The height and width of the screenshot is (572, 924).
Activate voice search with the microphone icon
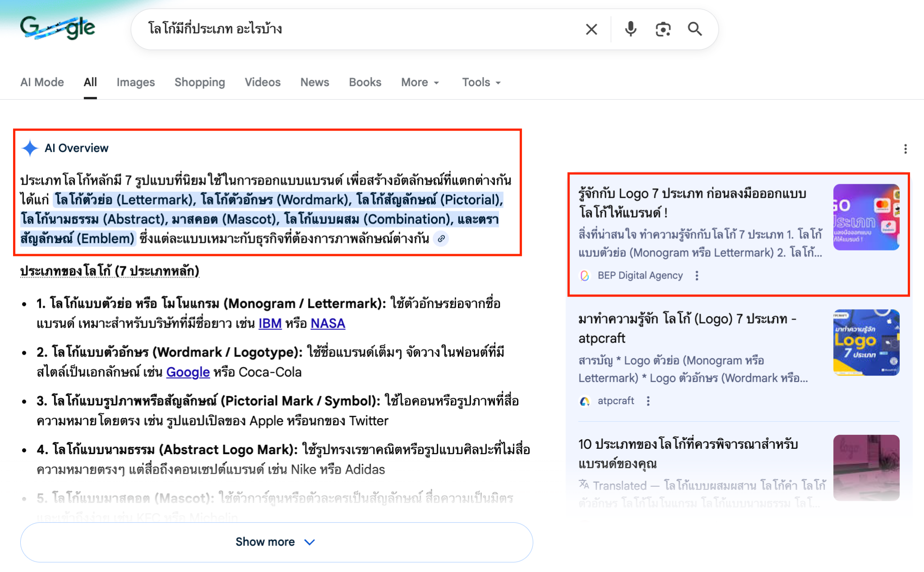click(x=631, y=28)
